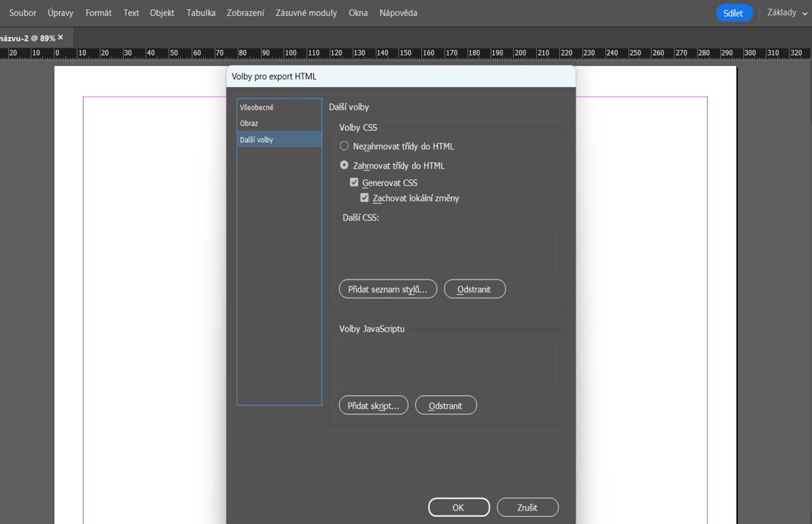Open Všeobecné section in export dialog
Image resolution: width=812 pixels, height=524 pixels.
click(257, 107)
